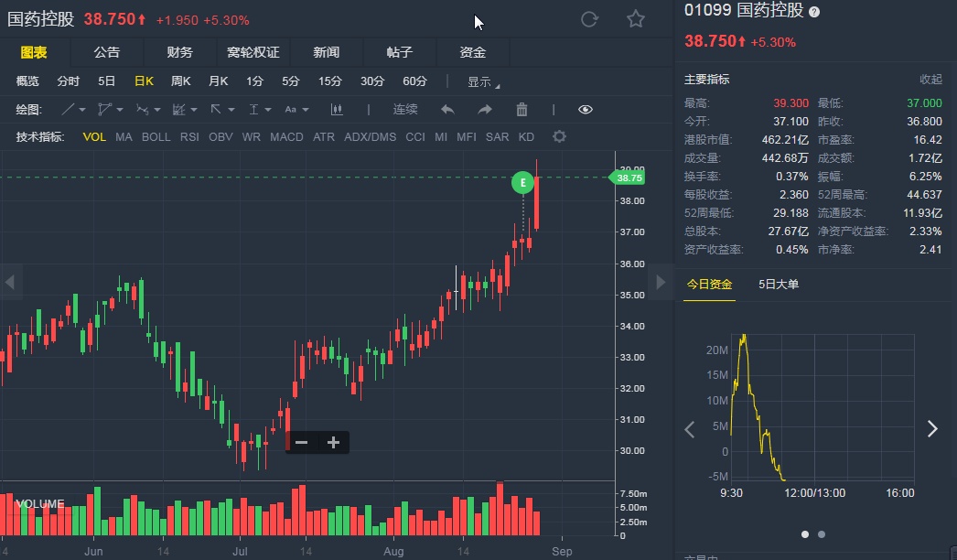Open technical indicator settings gear
This screenshot has height=560, width=957.
pos(559,136)
